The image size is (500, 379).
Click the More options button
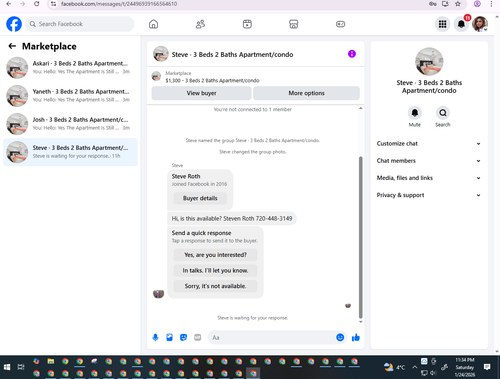coord(306,93)
